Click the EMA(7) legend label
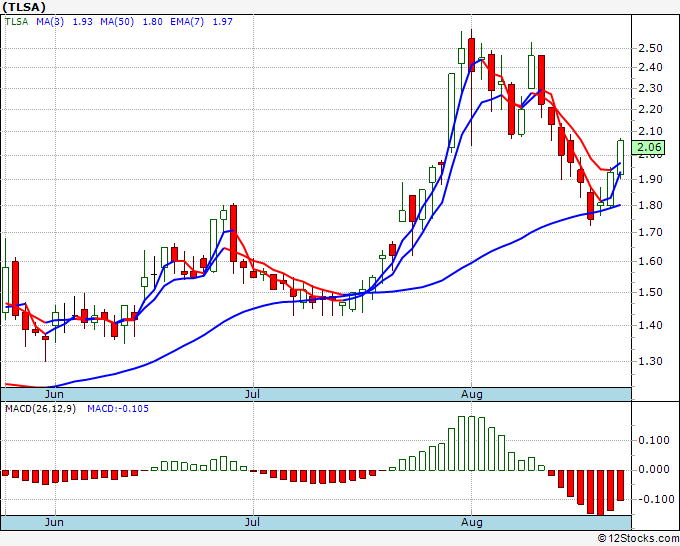 [187, 22]
